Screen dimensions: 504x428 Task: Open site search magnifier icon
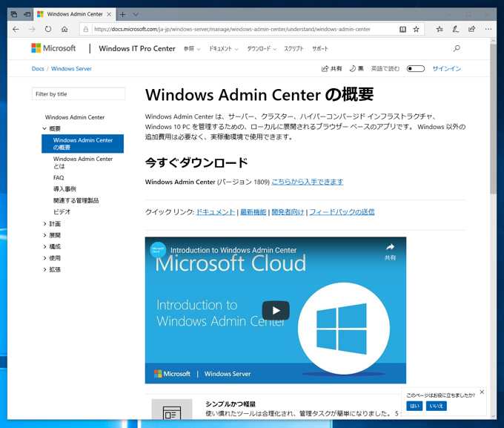(x=457, y=49)
